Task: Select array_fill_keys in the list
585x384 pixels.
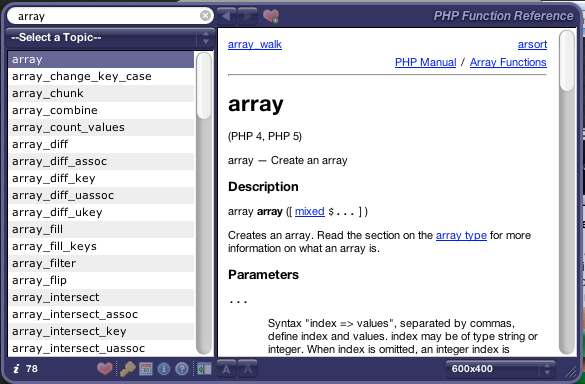Action: [x=101, y=246]
